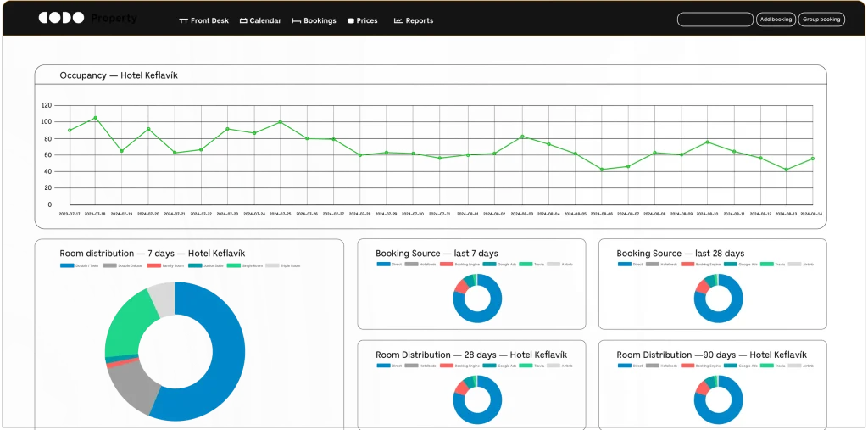The width and height of the screenshot is (868, 430).
Task: Click the Front Desk icon in navigation
Action: point(183,21)
